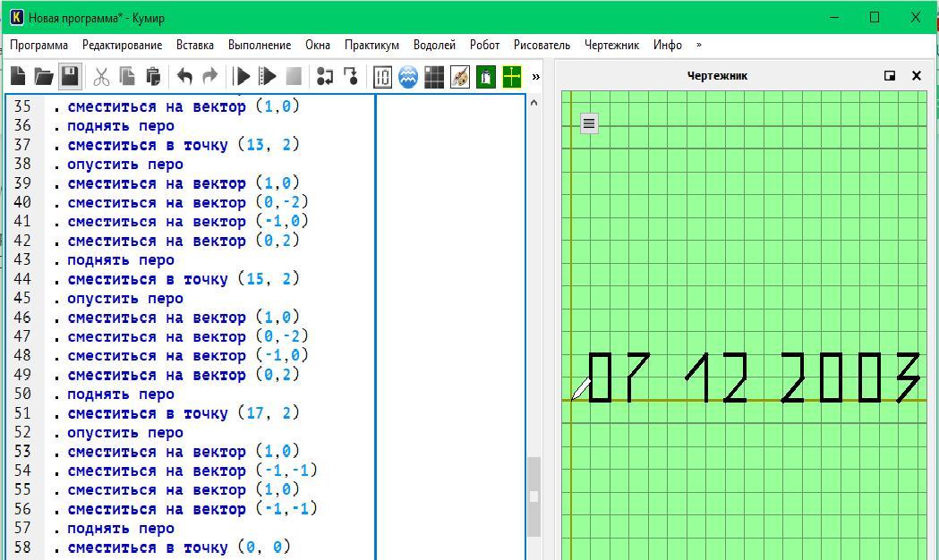Open the Chertezhnik drawer window icon
Screen dimensions: 939x560
(x=512, y=77)
